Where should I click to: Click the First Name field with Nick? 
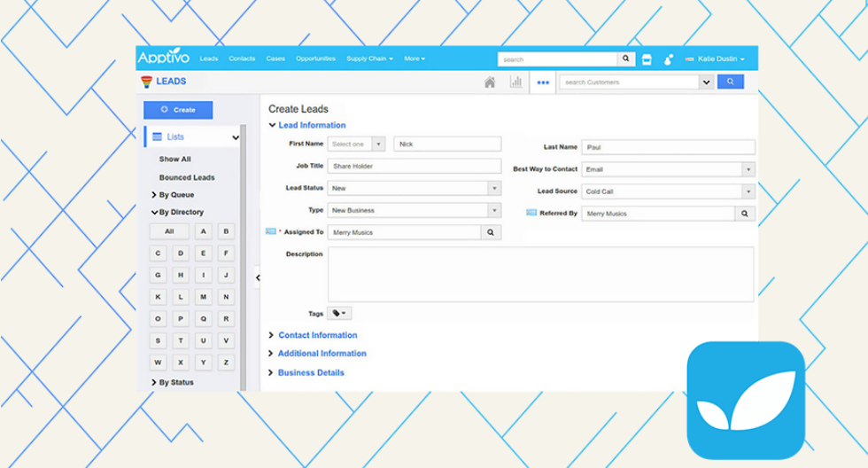(x=447, y=144)
